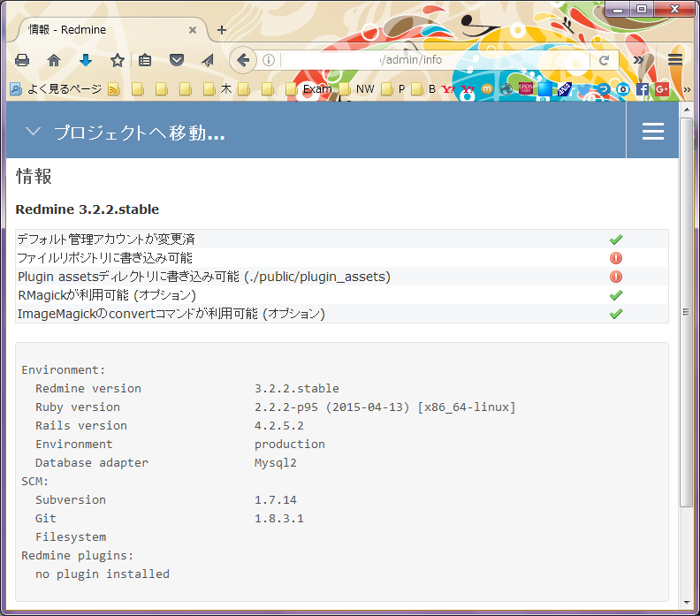The height and width of the screenshot is (616, 700).
Task: Open the Twitter bird bookmark
Action: pyautogui.click(x=583, y=89)
